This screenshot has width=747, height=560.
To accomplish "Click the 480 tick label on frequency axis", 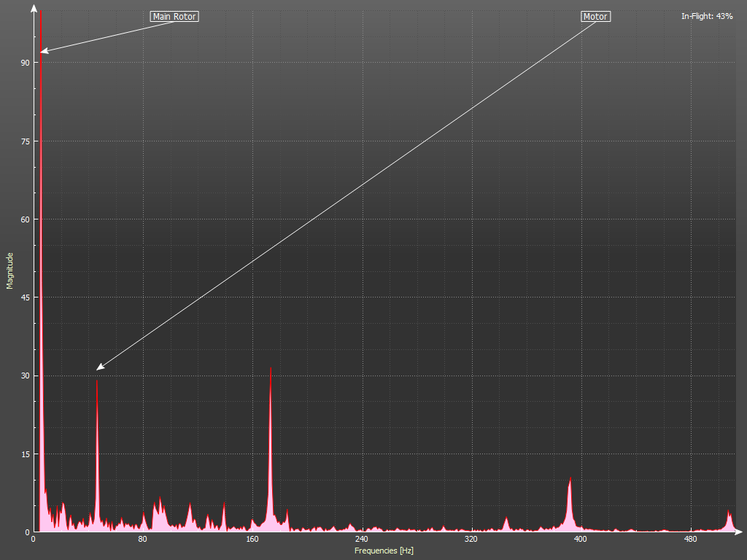I will click(689, 540).
